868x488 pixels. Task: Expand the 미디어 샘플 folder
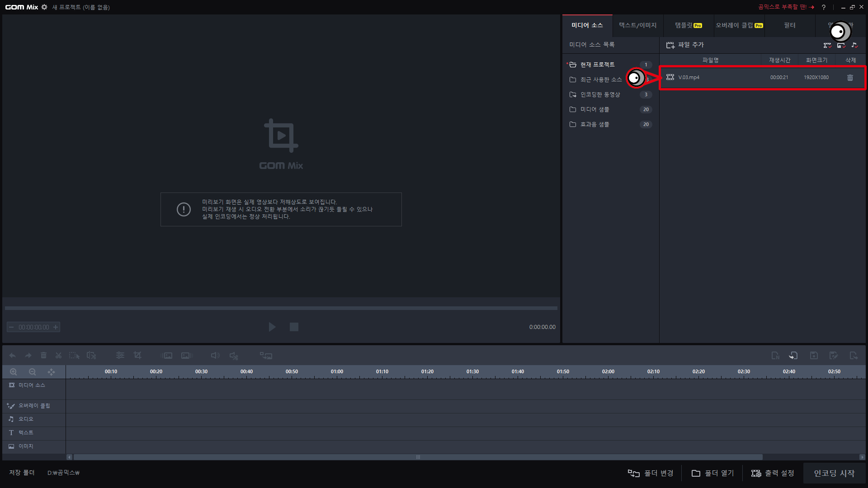(x=594, y=109)
